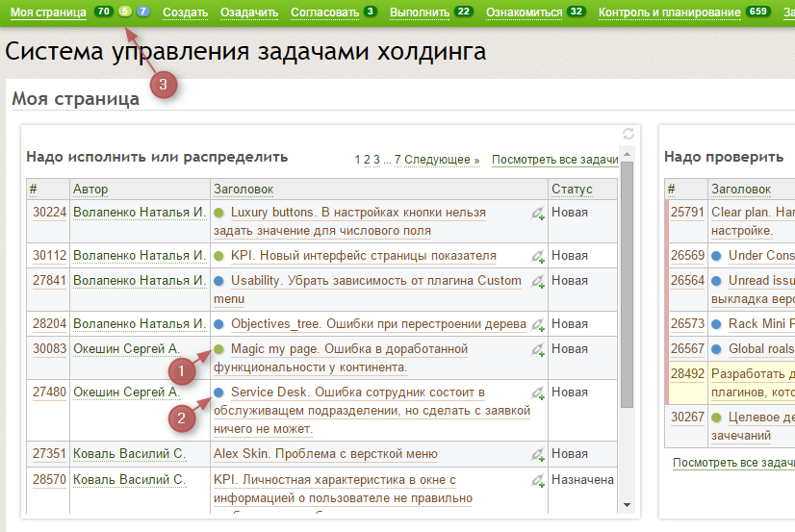
Task: Click blue status dot of Objectives_tree task
Action: point(219,324)
